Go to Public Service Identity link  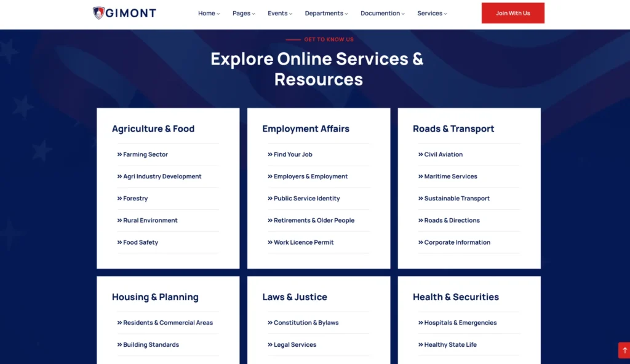click(x=306, y=199)
